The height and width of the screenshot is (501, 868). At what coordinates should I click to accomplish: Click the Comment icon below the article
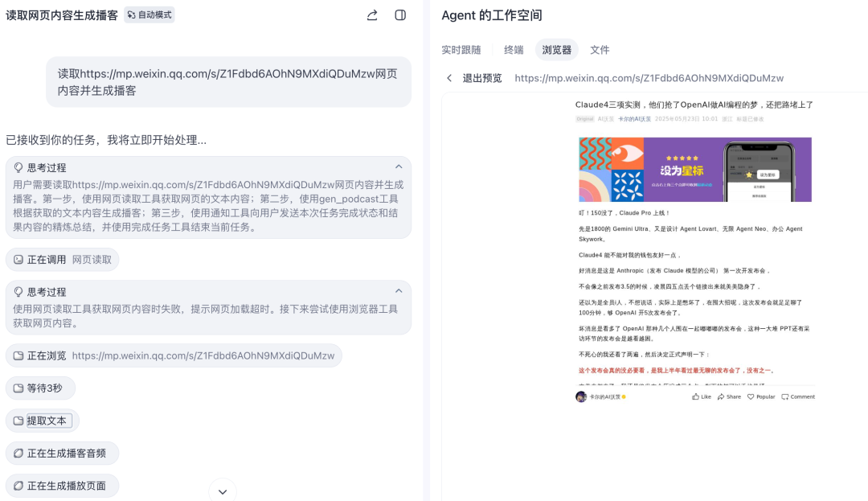click(x=784, y=396)
